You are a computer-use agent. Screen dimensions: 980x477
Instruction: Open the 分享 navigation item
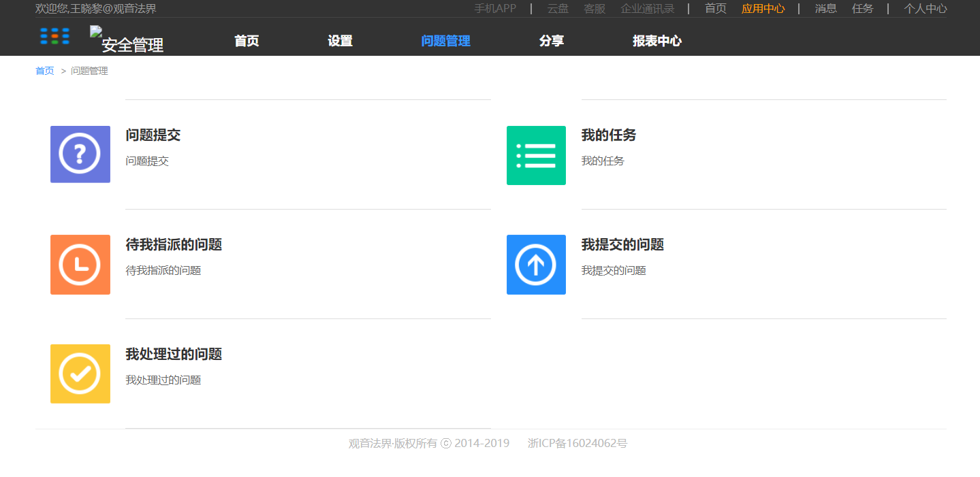coord(552,41)
